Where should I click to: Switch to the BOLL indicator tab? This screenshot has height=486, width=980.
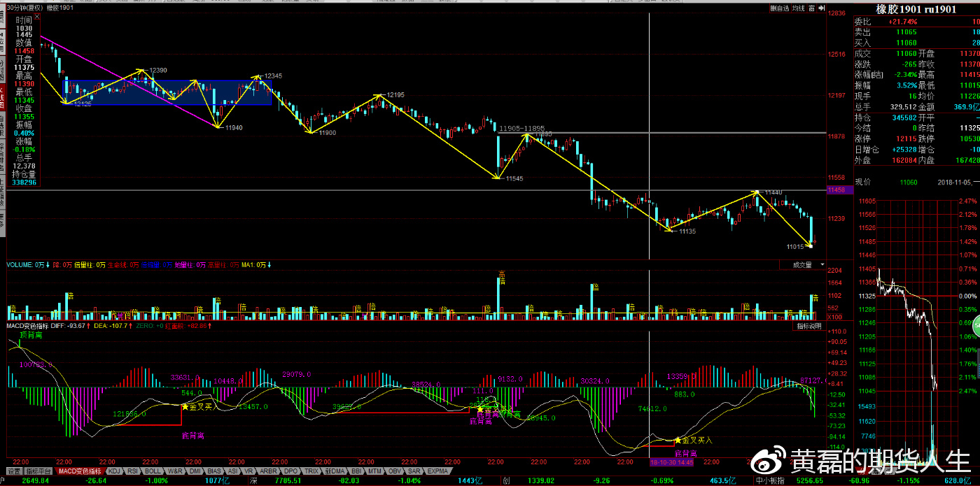(x=153, y=471)
